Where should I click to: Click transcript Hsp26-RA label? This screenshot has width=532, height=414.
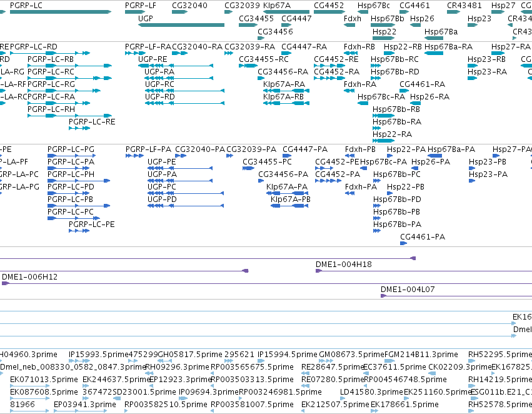point(429,97)
